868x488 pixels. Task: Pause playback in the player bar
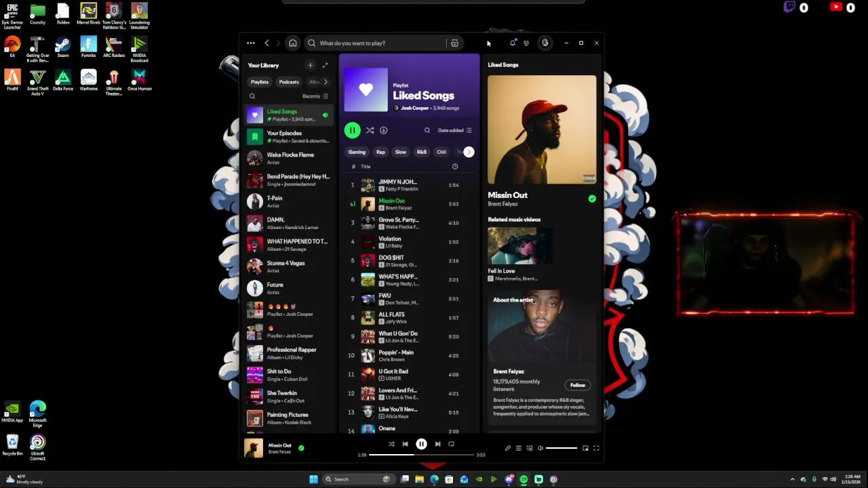tap(421, 445)
